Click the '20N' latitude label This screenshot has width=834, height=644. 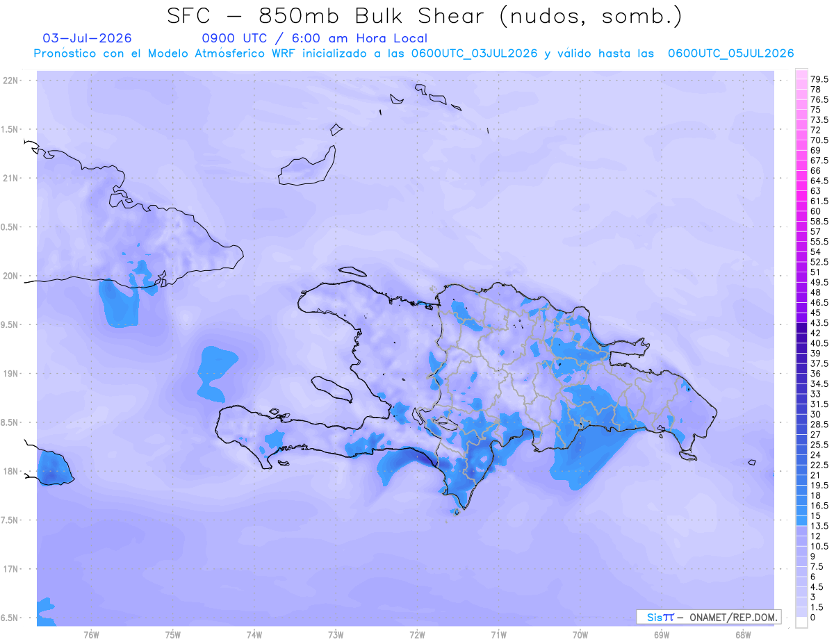point(12,276)
